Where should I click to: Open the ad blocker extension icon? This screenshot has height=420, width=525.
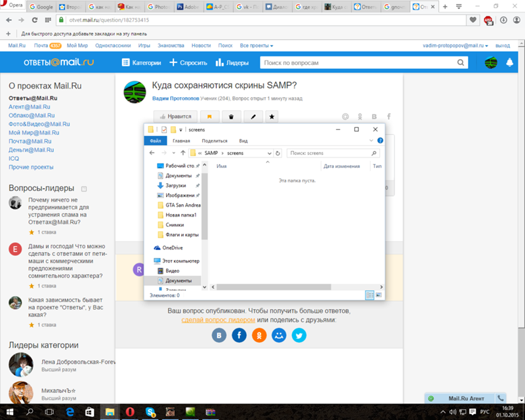pos(488,20)
